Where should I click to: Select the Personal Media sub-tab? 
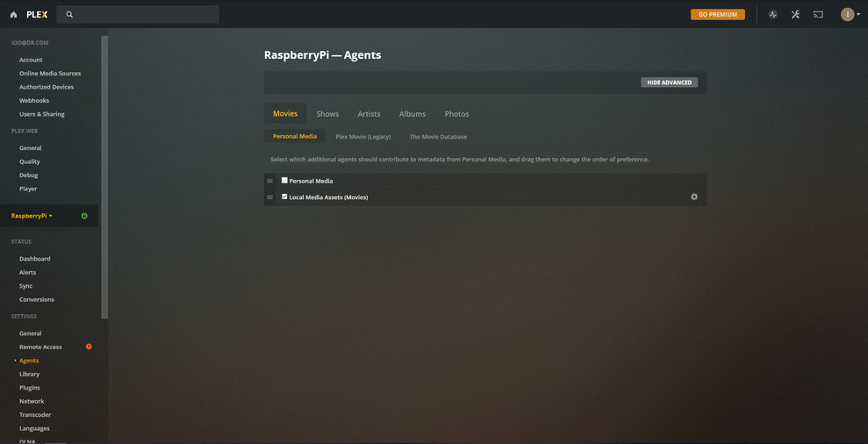[x=295, y=136]
